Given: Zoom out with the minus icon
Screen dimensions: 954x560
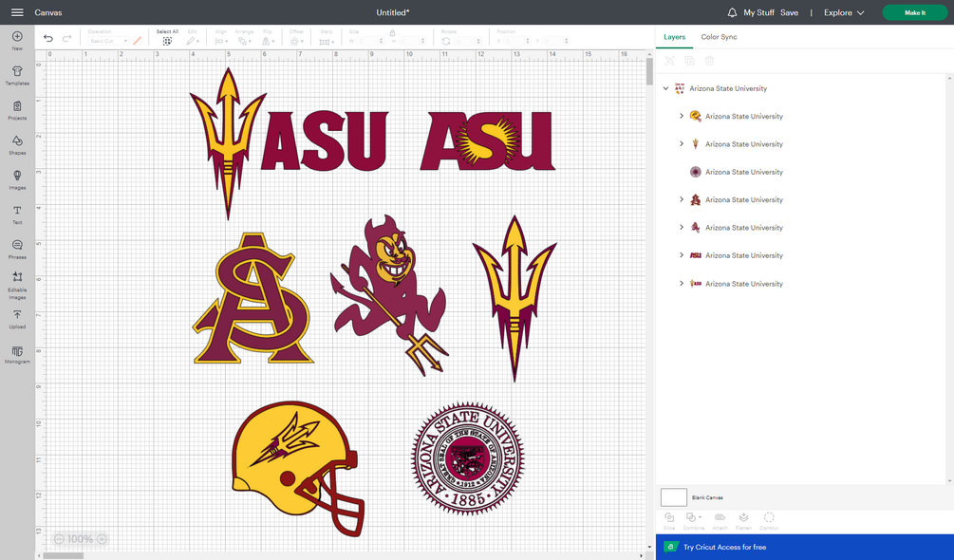Looking at the screenshot, I should point(59,539).
